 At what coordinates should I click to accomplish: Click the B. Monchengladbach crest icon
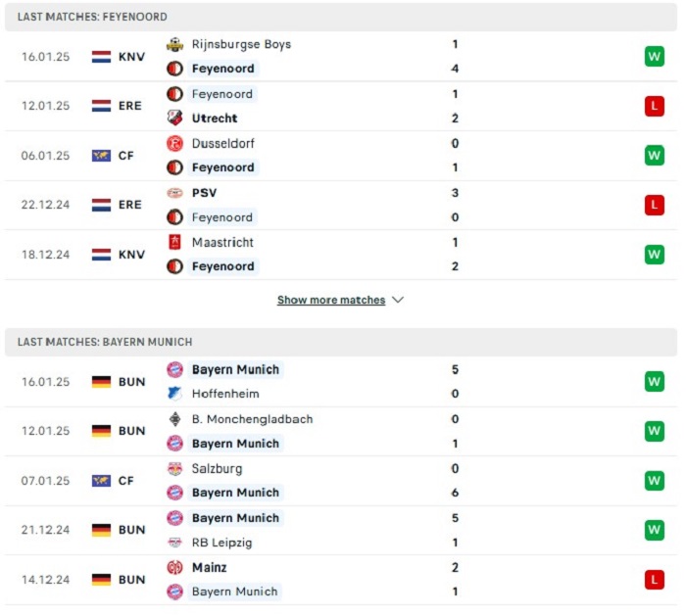pyautogui.click(x=175, y=419)
